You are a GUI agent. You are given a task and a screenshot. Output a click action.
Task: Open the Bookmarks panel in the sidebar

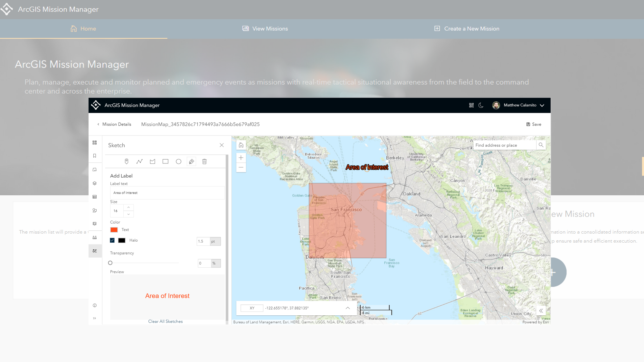coord(95,156)
